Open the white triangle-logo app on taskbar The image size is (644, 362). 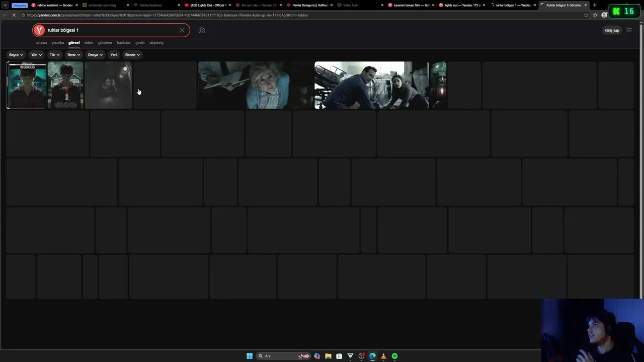pos(350,356)
